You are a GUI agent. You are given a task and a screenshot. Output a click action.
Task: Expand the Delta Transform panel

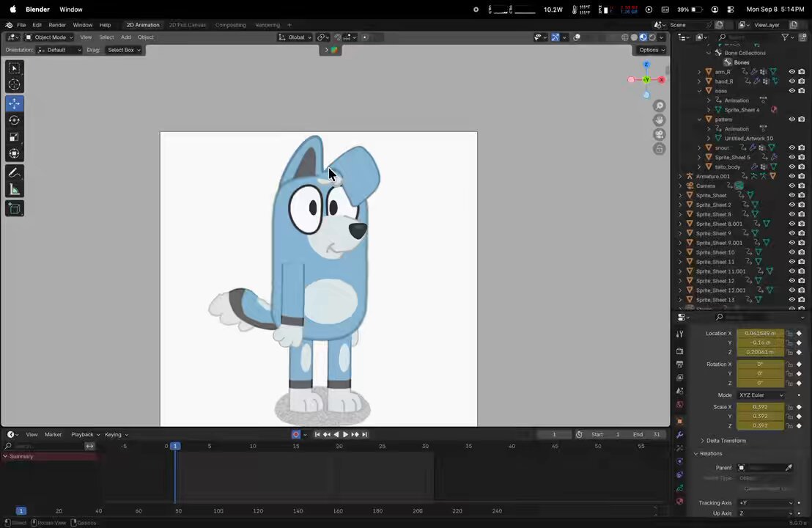pyautogui.click(x=726, y=441)
